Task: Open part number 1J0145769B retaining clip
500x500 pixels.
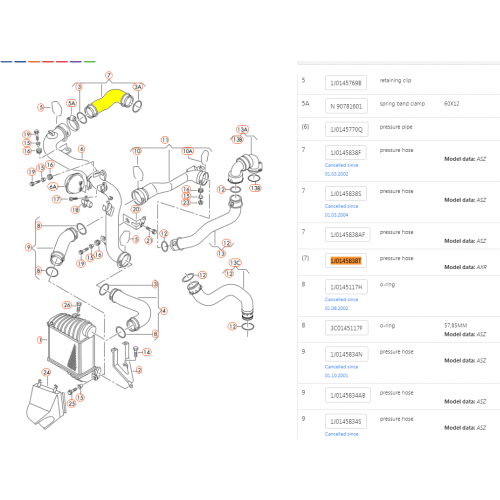Action: [x=346, y=83]
